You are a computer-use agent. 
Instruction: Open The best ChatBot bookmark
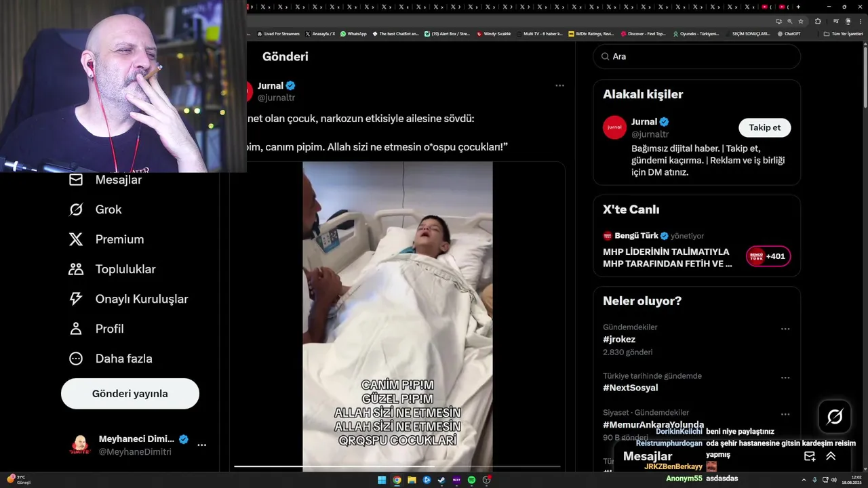tap(395, 33)
